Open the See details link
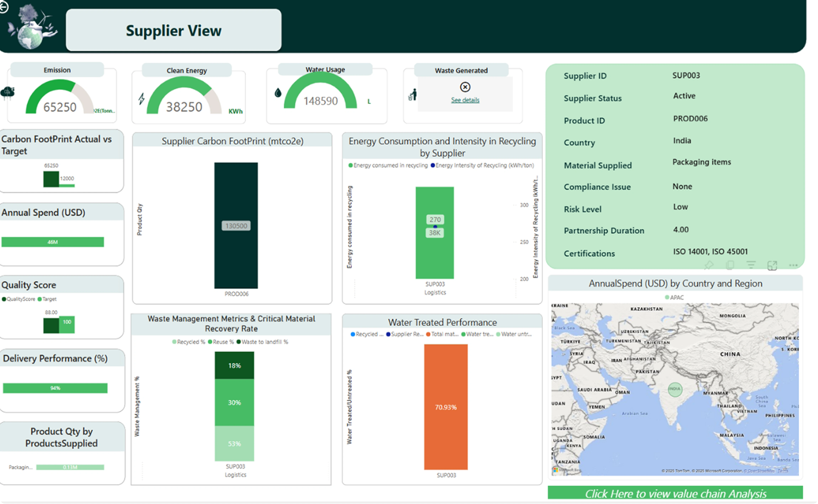Viewport: 818px width, 504px height. 465,100
